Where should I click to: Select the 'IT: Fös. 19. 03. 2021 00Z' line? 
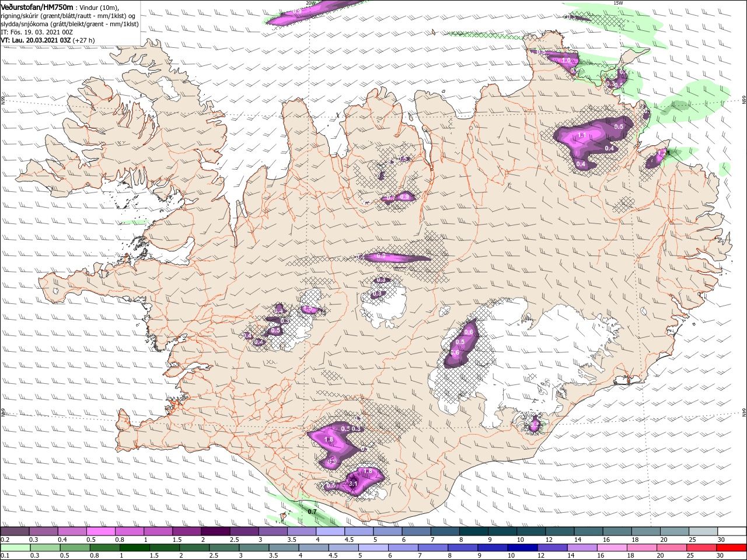click(36, 32)
